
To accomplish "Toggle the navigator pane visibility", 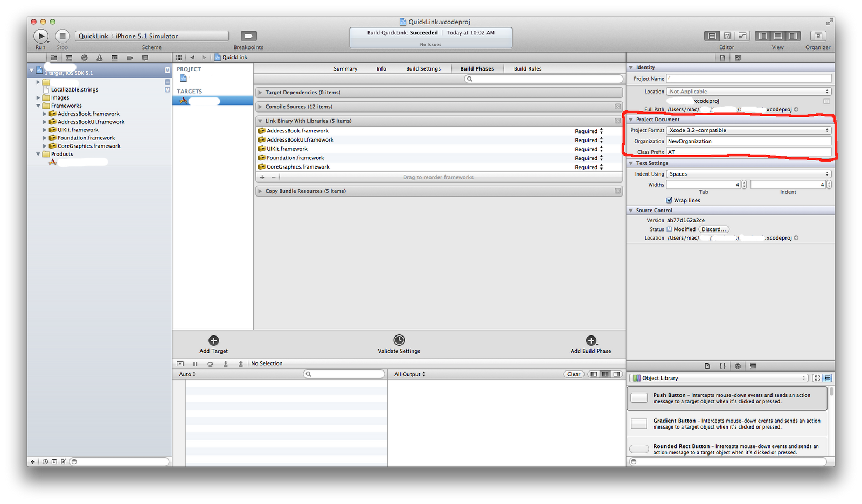I will [x=762, y=36].
